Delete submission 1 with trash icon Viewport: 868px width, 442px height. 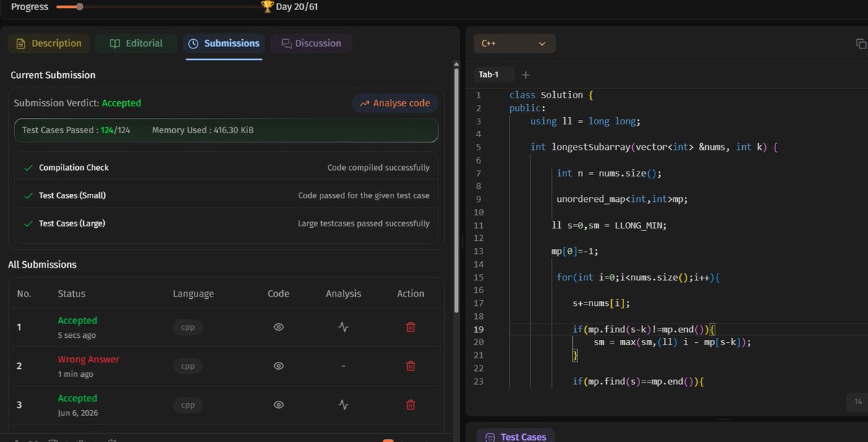(x=410, y=327)
